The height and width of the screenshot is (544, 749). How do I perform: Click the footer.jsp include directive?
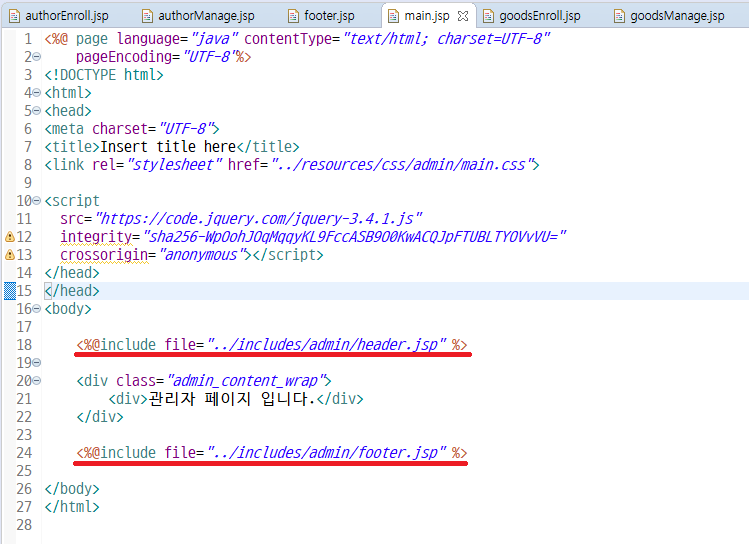pos(272,453)
